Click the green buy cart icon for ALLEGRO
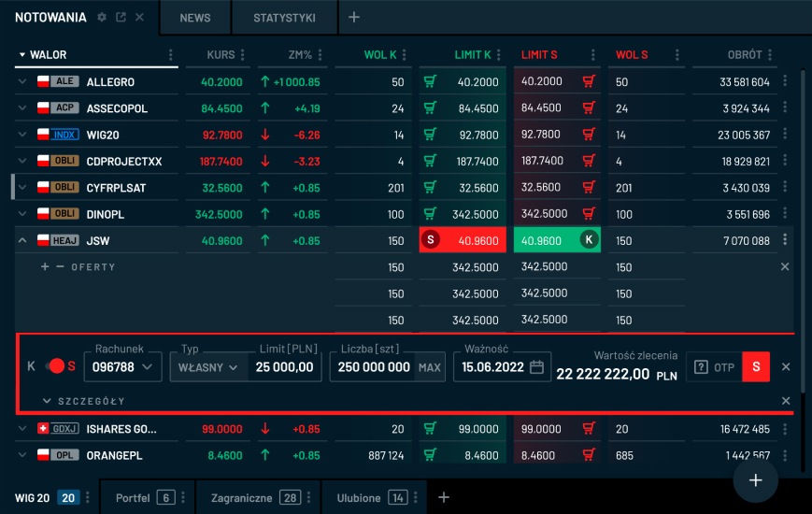The width and height of the screenshot is (812, 514). click(x=430, y=82)
